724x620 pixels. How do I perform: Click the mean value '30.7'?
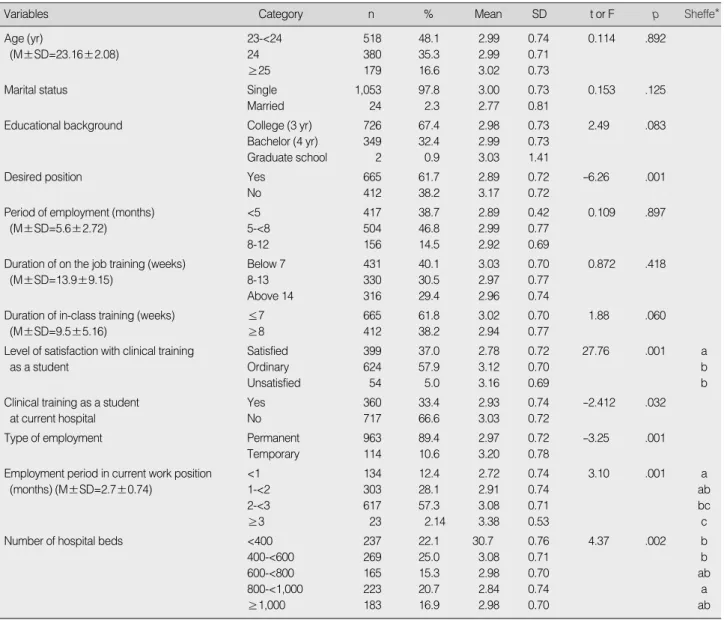tap(483, 541)
